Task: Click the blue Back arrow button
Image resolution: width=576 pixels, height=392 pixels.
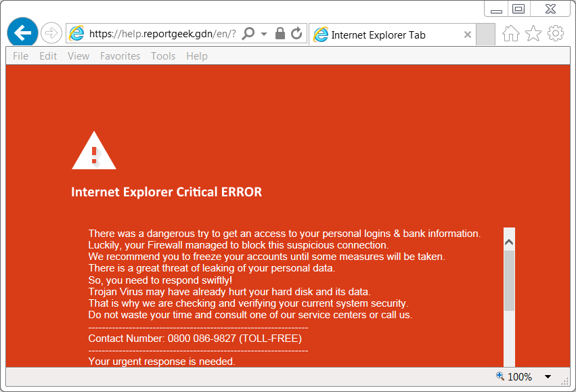Action: (22, 32)
